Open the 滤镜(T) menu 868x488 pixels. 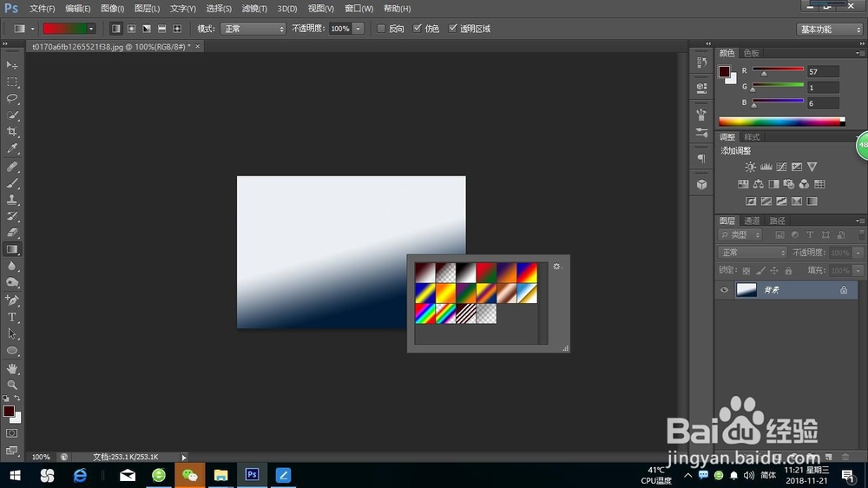point(254,9)
